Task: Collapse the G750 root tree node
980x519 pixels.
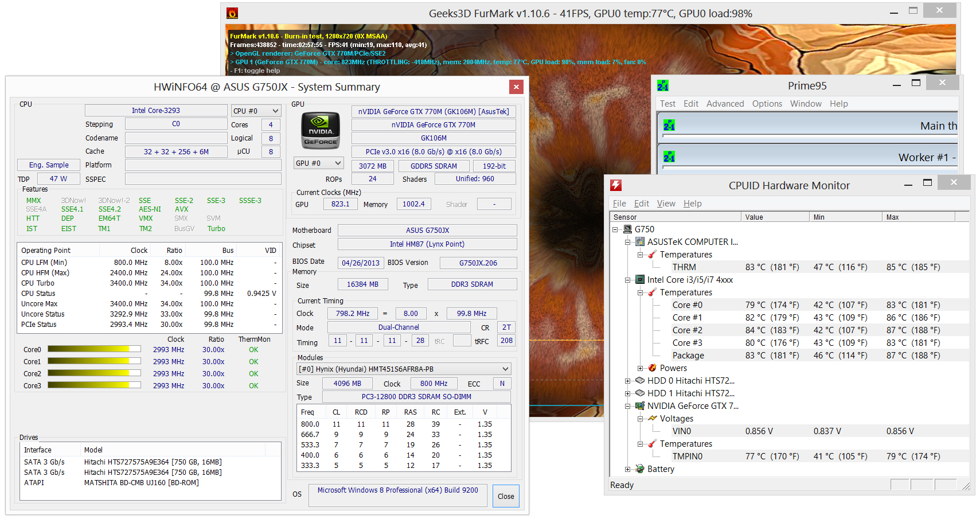Action: 615,229
